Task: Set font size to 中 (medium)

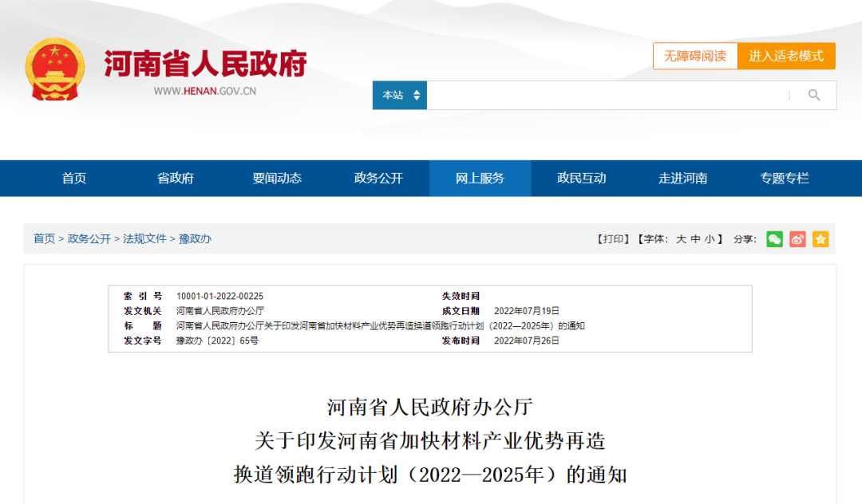Action: tap(695, 239)
